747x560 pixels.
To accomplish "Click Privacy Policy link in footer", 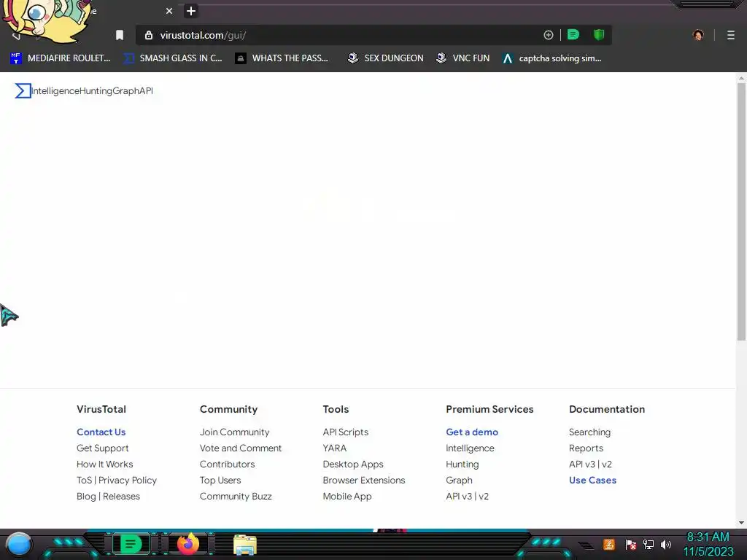I will (x=128, y=480).
